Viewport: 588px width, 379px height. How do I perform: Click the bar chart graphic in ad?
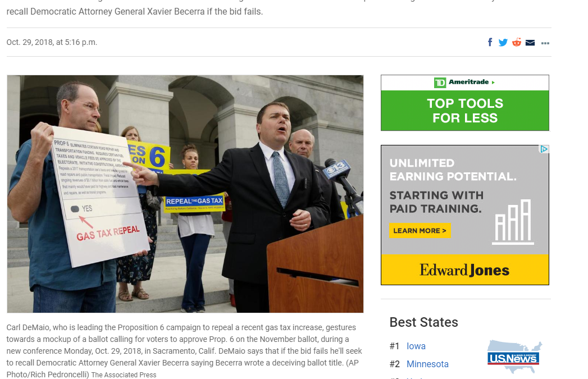(512, 222)
